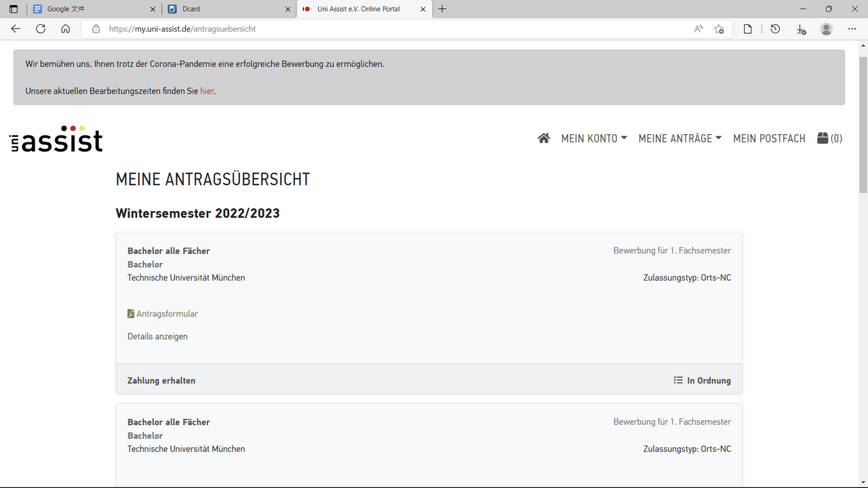Click Details anzeigen in first application
Screen dimensions: 868x488
[x=157, y=336]
